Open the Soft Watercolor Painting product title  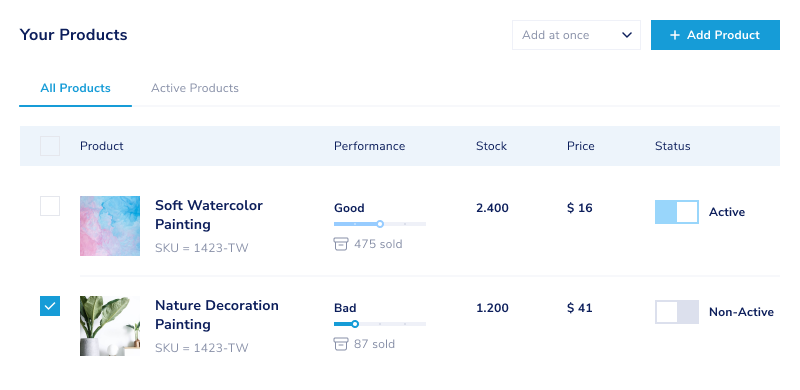pyautogui.click(x=209, y=215)
